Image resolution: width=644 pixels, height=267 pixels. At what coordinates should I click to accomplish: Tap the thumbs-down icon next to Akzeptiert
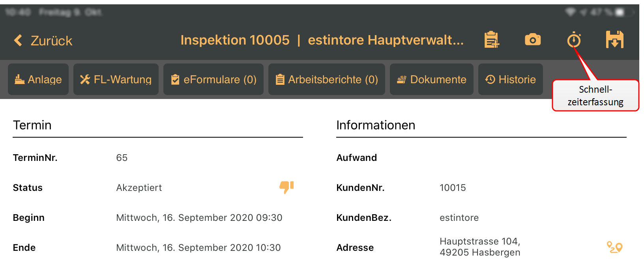point(287,187)
